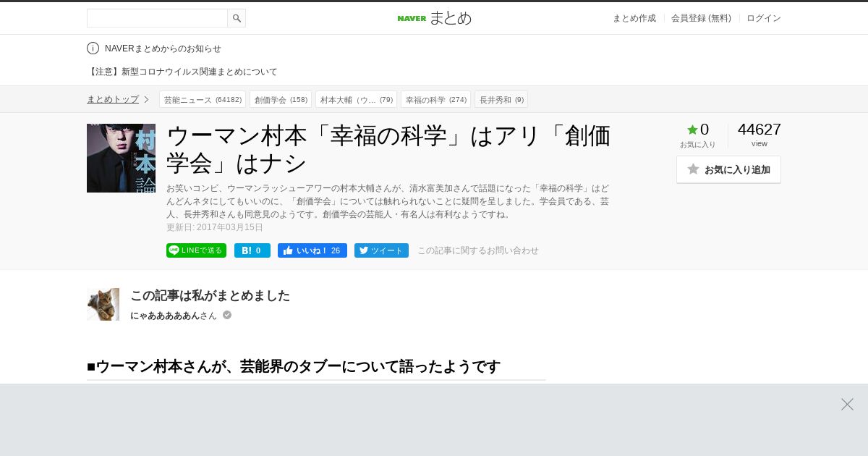868x456 pixels.
Task: Click breadcrumb chevron after まとめトップ
Action: point(146,99)
